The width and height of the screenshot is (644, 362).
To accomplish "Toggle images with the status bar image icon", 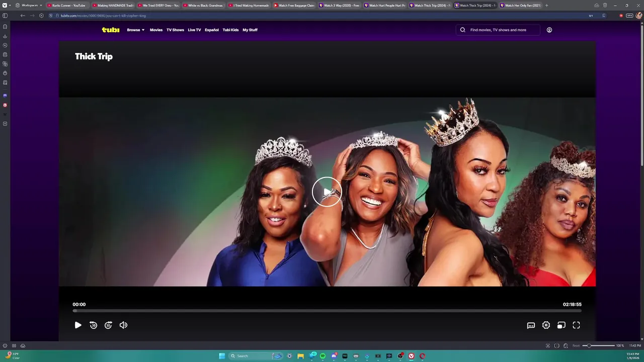I will (x=566, y=345).
